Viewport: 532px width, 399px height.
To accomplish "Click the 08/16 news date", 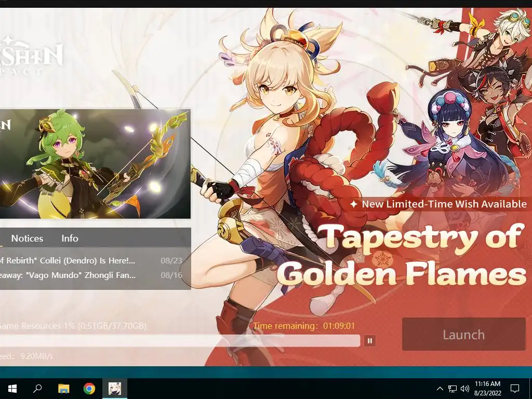I will pyautogui.click(x=171, y=275).
